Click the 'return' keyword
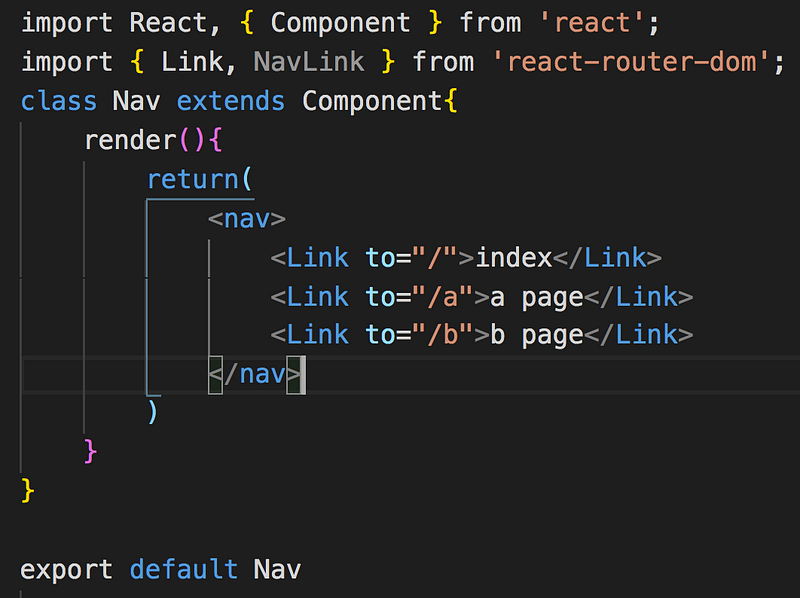Image resolution: width=800 pixels, height=598 pixels. tap(192, 180)
